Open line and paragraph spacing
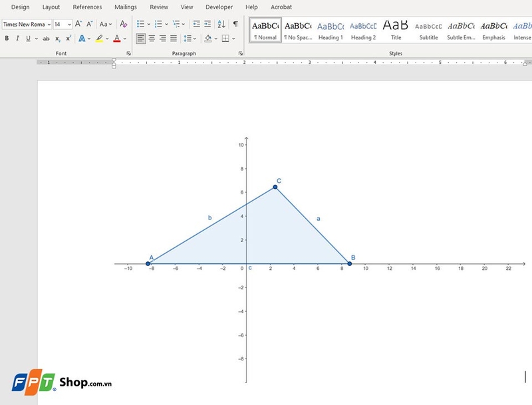Screen dimensions: 532x405 pyautogui.click(x=188, y=39)
